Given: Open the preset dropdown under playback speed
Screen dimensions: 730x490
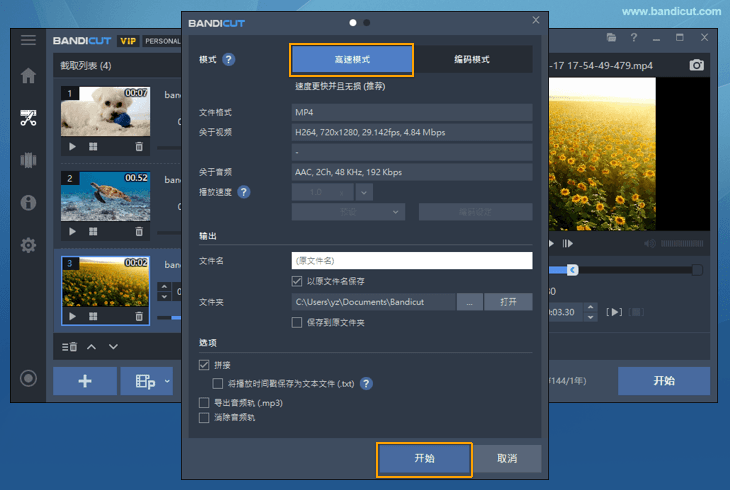Looking at the screenshot, I should pyautogui.click(x=348, y=212).
